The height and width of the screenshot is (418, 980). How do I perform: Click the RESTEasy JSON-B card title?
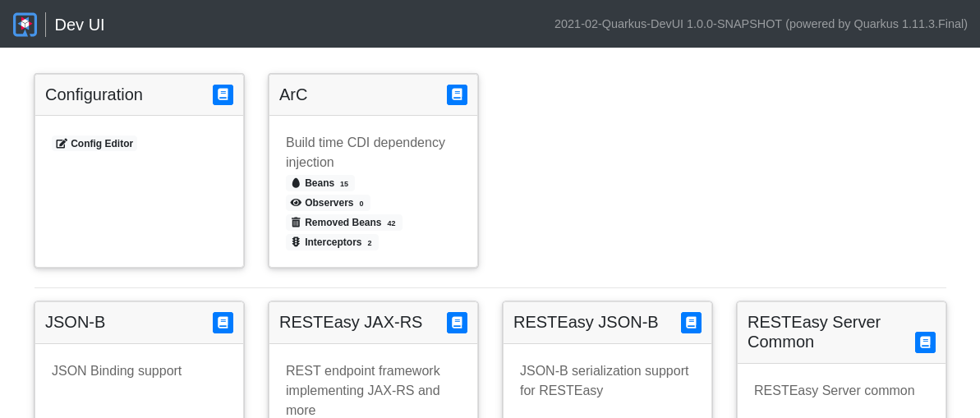coord(586,323)
